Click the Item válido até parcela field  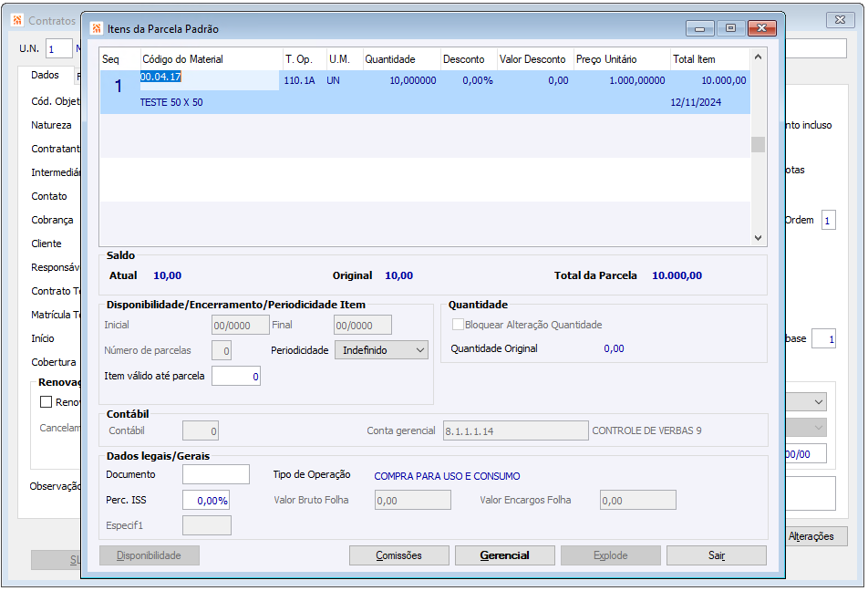pyautogui.click(x=236, y=376)
